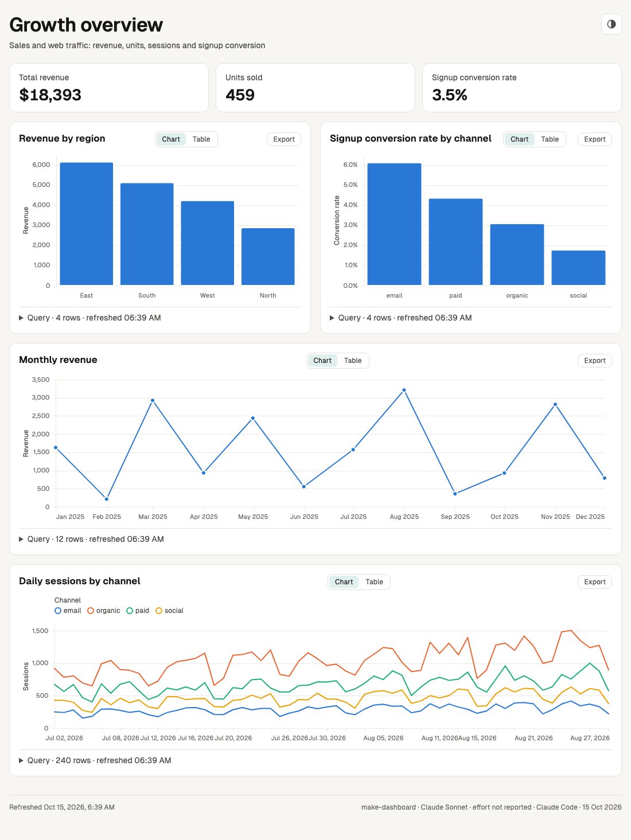Screen dimensions: 631x840
Task: Expand the Signup conversion query details
Action: coord(401,318)
